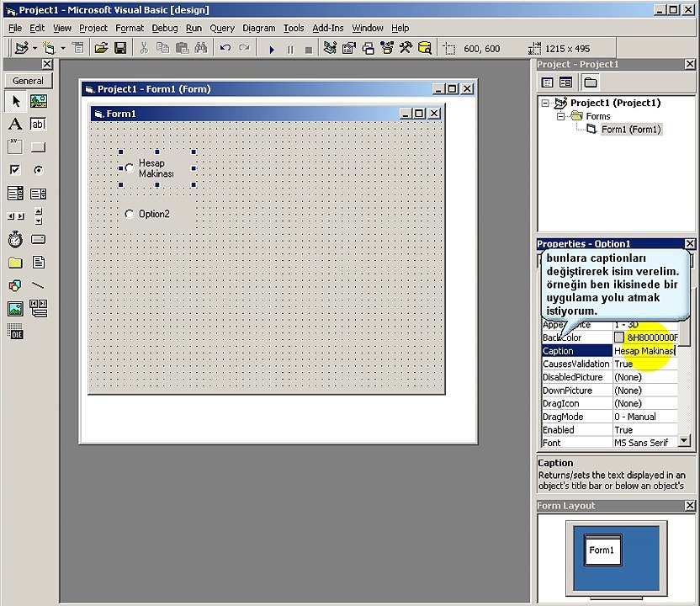The height and width of the screenshot is (606, 700).
Task: Open the Diagram menu
Action: click(x=259, y=28)
